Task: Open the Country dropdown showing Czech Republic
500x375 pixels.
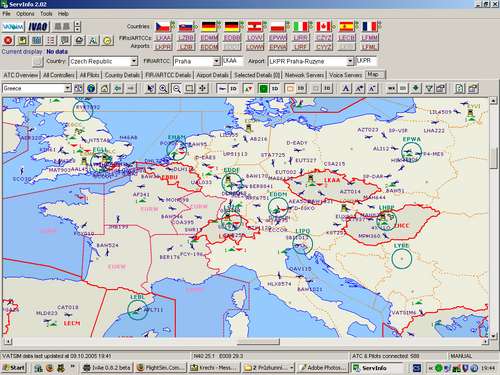Action: 103,61
